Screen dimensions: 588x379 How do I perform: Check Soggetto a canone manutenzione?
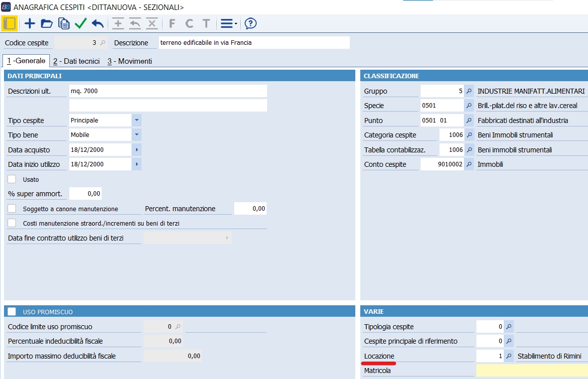12,209
